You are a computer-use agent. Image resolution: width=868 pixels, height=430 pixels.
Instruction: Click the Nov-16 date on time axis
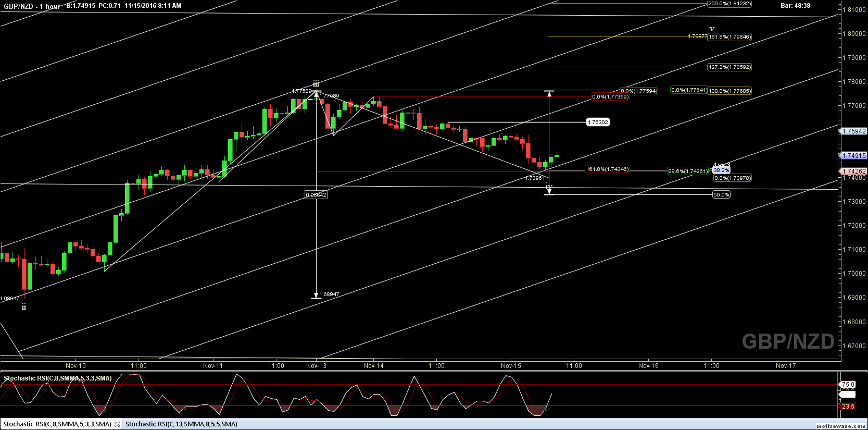click(648, 366)
